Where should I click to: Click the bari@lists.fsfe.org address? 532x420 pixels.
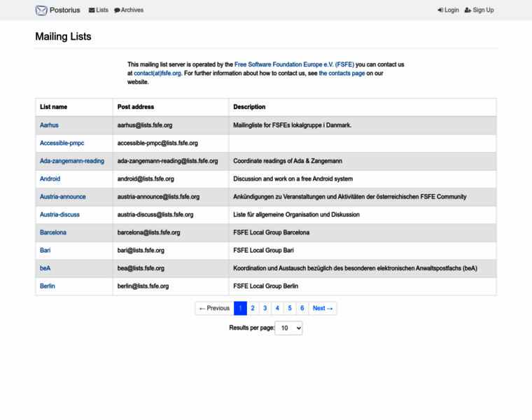point(141,251)
